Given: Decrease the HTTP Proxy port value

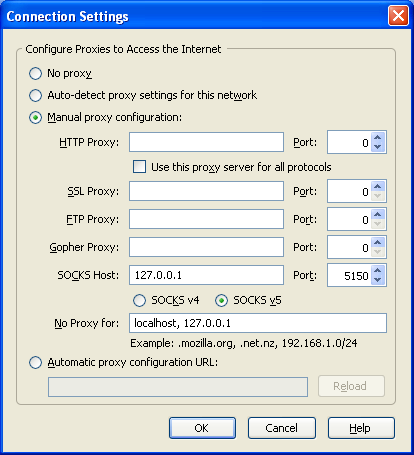Looking at the screenshot, I should [x=377, y=147].
